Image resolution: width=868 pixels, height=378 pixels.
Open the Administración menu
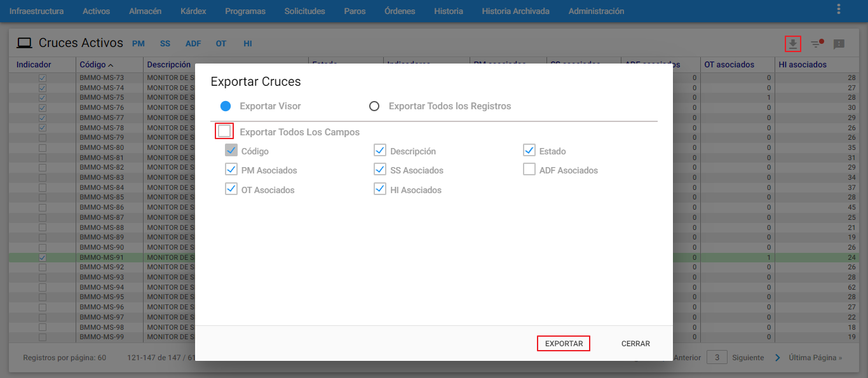[596, 11]
